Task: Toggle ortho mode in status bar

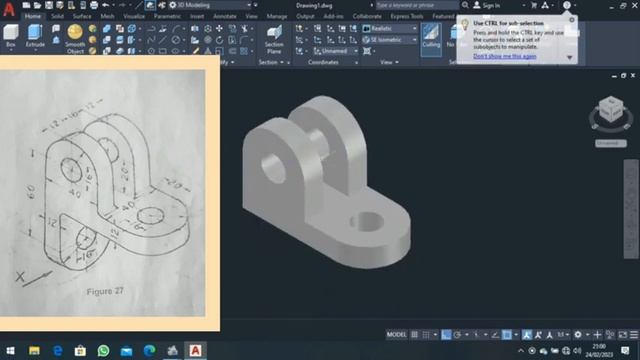Action: 446,335
